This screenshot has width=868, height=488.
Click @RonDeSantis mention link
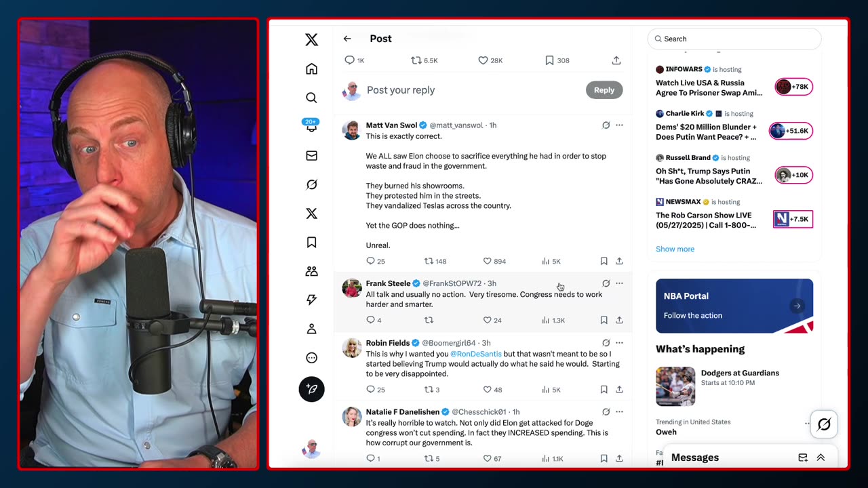[x=476, y=354]
